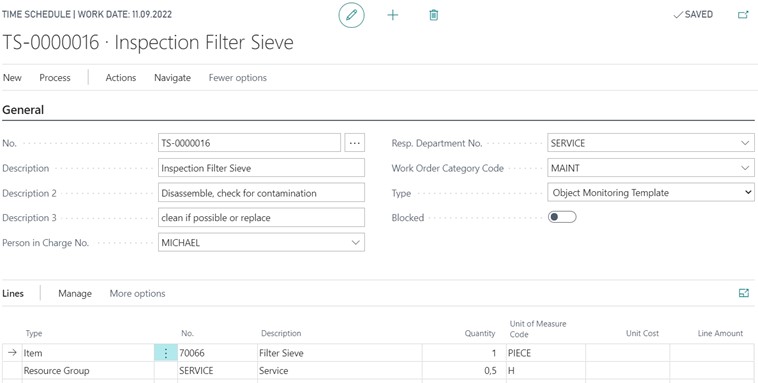Click the No. column header in Lines
This screenshot has width=758, height=383.
tap(188, 333)
